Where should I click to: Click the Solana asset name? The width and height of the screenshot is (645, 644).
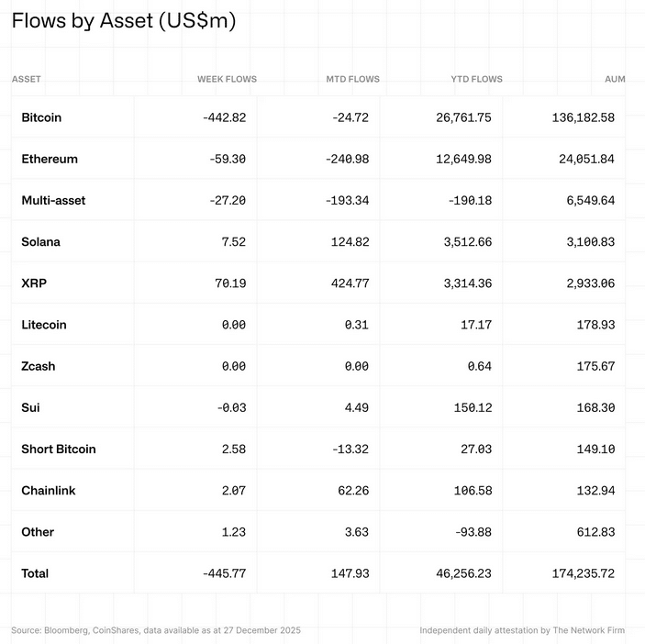[x=42, y=242]
